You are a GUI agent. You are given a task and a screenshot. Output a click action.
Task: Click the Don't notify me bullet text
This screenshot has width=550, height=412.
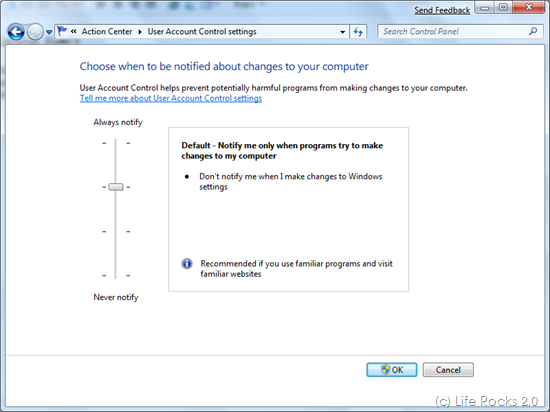(x=291, y=181)
